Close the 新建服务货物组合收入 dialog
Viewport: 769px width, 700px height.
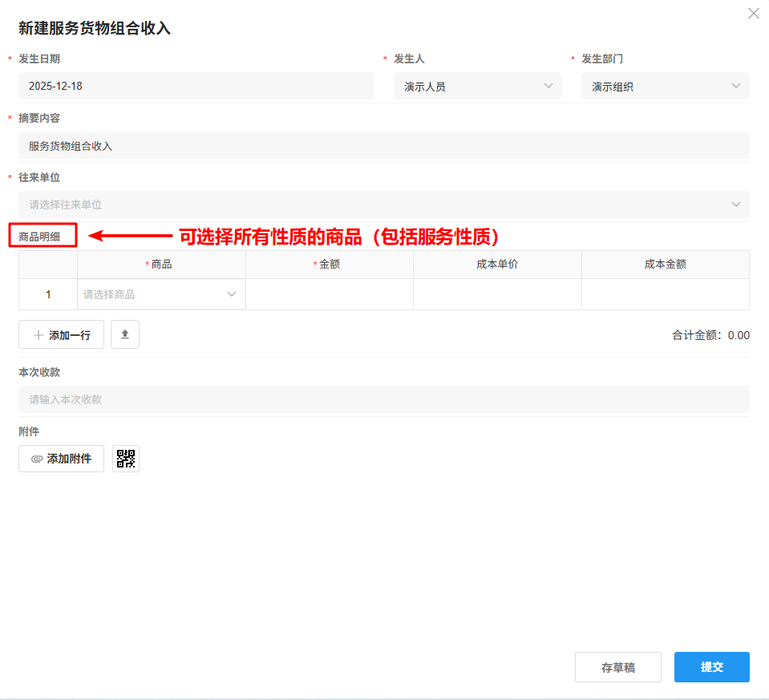752,13
